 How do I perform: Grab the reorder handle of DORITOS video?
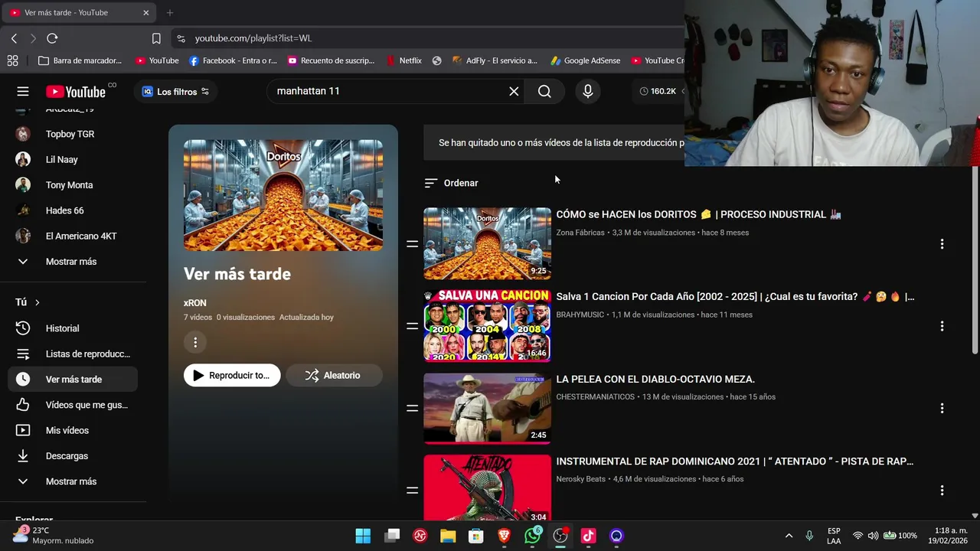pyautogui.click(x=412, y=244)
